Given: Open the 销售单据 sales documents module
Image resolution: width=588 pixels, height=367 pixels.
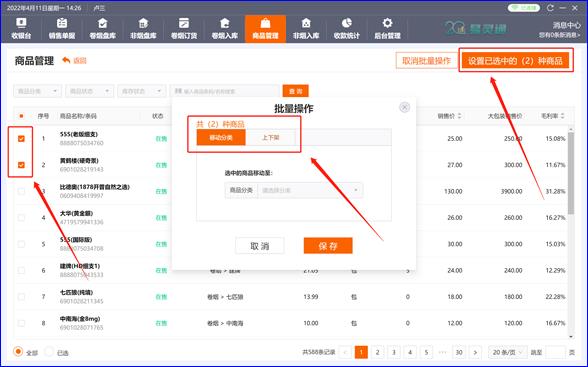Looking at the screenshot, I should coord(62,28).
